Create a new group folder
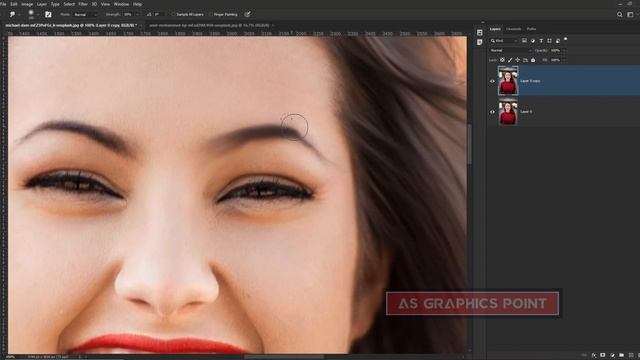 [x=621, y=356]
